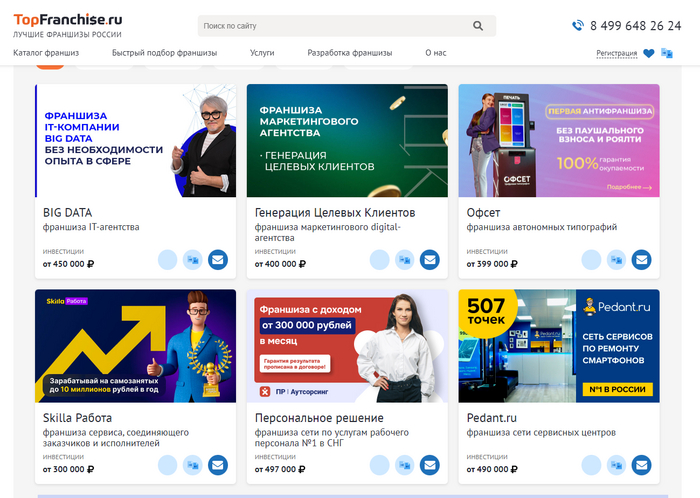Click blank round button on Skilla Работа card

(167, 465)
